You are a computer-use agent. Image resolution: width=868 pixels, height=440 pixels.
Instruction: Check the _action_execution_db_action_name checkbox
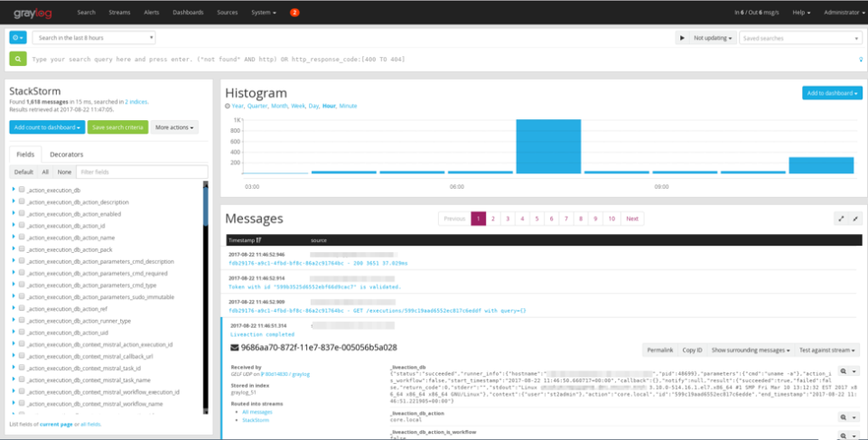[22, 237]
